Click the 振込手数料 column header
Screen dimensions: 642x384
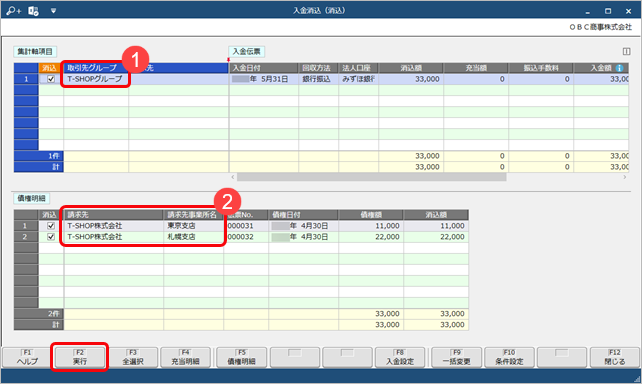(541, 68)
